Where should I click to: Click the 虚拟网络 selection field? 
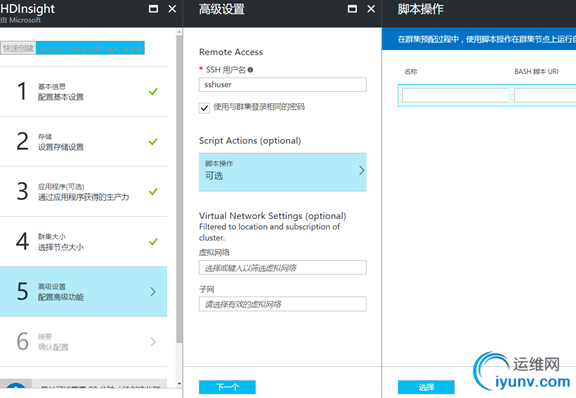pos(282,268)
